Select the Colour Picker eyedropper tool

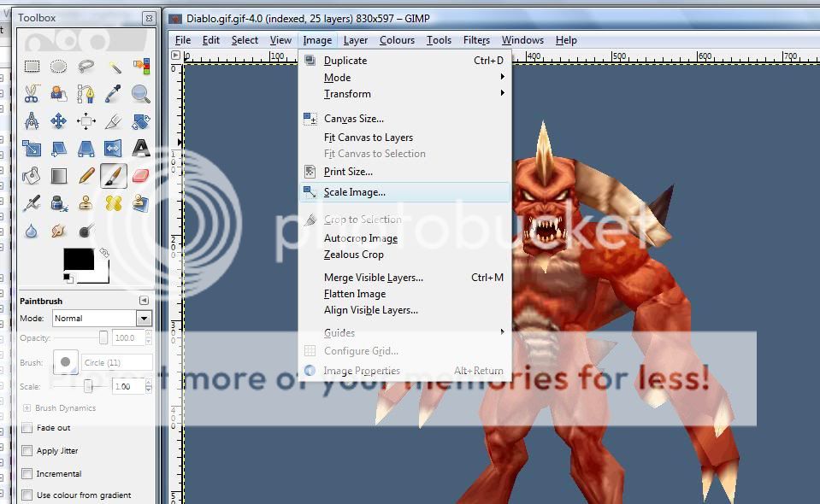(x=114, y=94)
